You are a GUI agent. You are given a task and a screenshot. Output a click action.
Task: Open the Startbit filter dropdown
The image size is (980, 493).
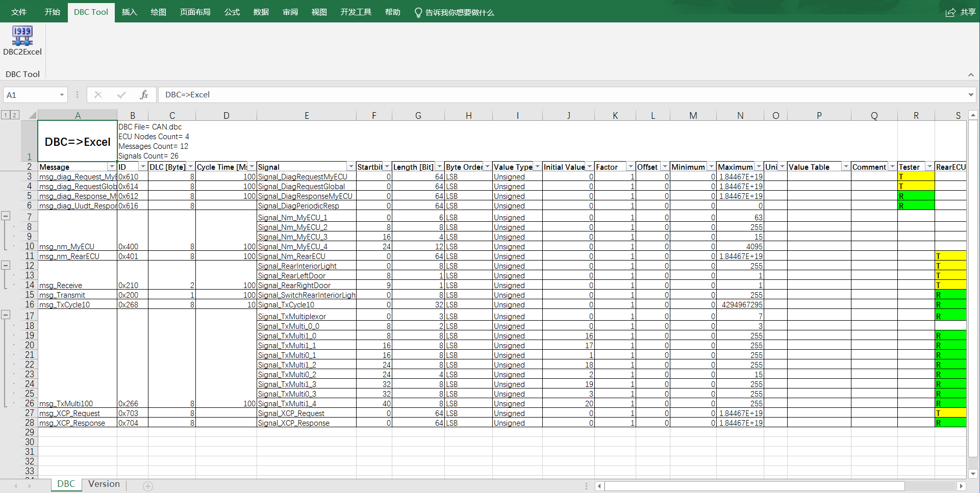point(387,167)
